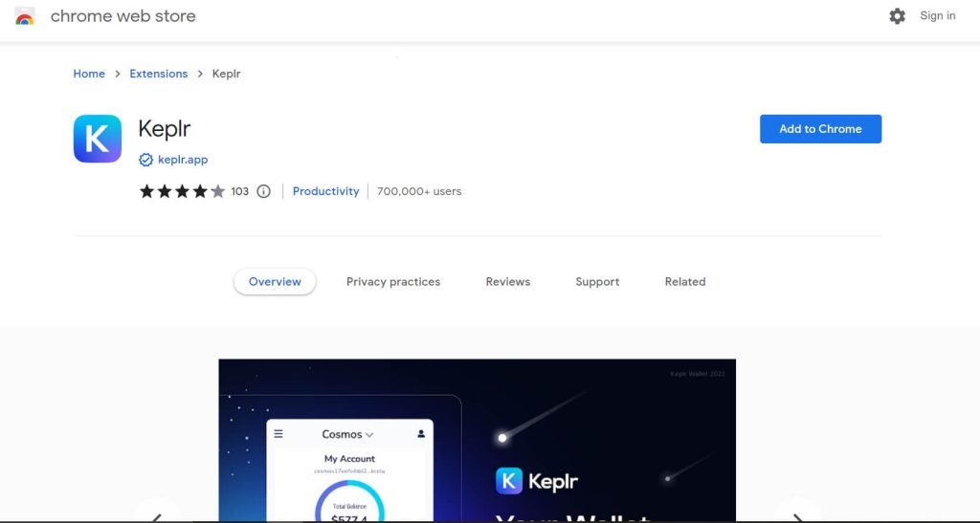Click the chrome web store title text
The height and width of the screenshot is (523, 980).
(x=123, y=16)
